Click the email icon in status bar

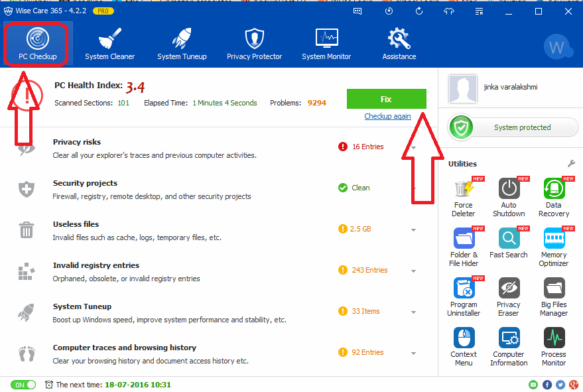tap(533, 385)
